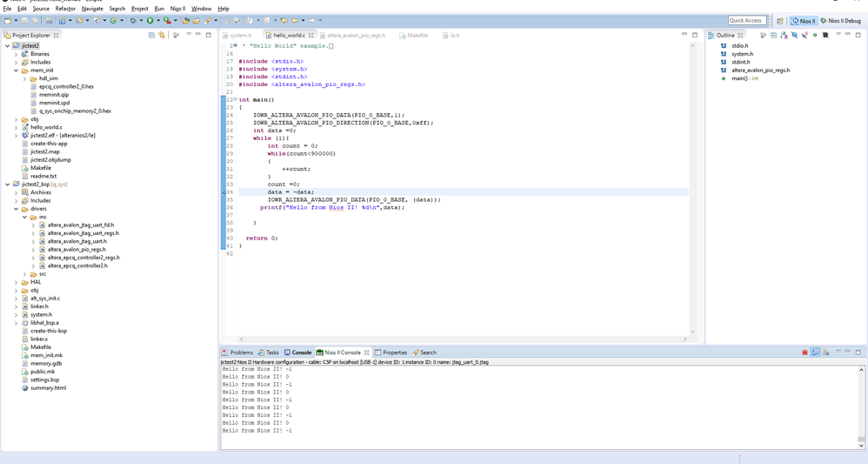
Task: Open the Nios II perspective
Action: (804, 20)
